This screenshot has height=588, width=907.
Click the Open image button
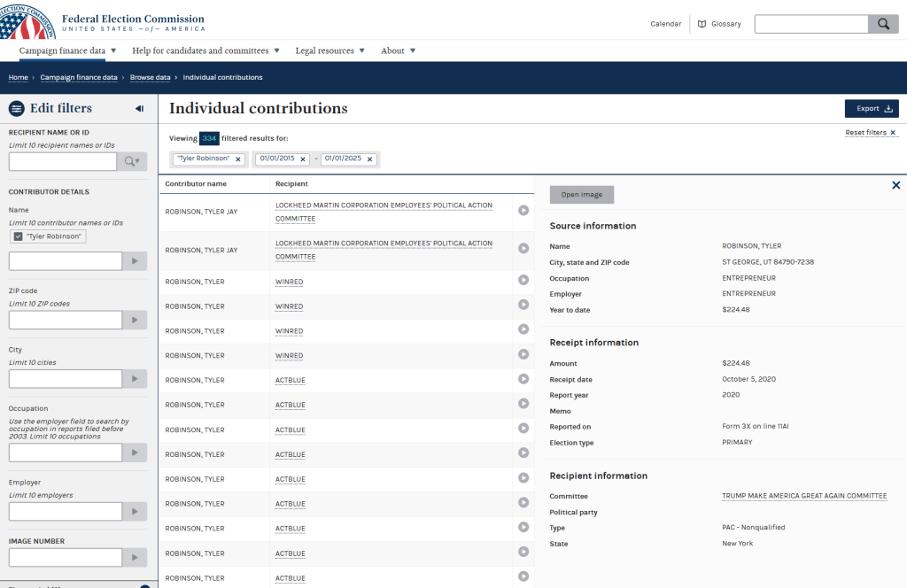[x=581, y=195]
